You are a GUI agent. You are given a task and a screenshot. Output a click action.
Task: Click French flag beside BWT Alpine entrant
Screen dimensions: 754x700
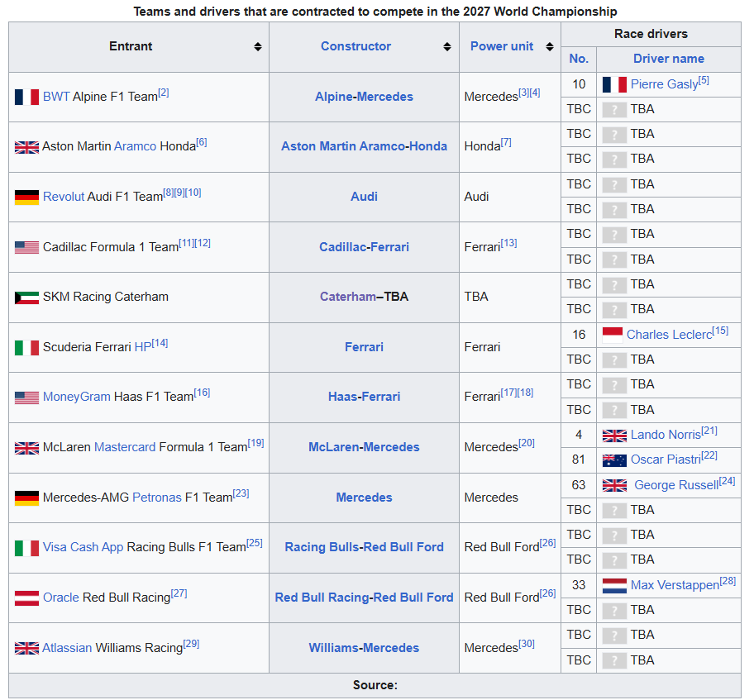tap(27, 97)
